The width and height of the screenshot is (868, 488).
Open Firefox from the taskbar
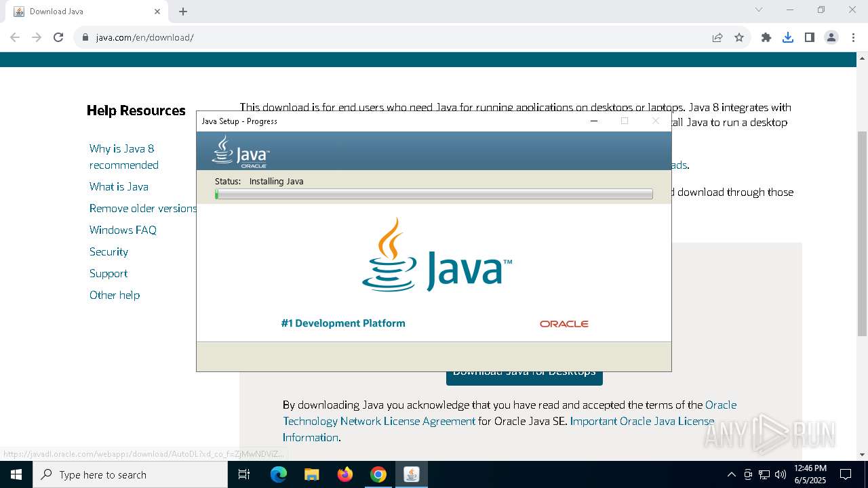point(345,474)
